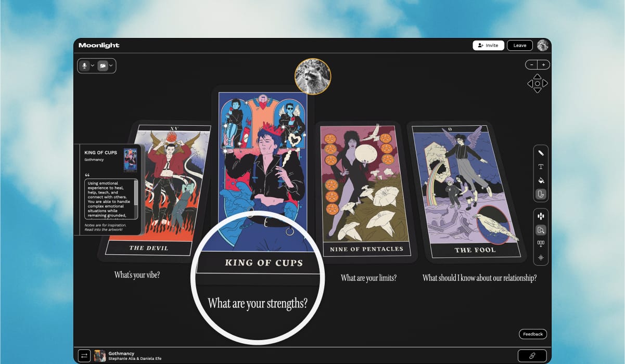Viewport: 625px width, 364px height.
Task: Click the King of Cups panel thumbnail
Action: click(131, 160)
